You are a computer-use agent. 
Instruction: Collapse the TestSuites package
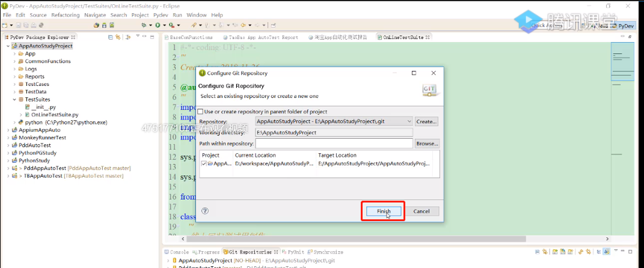[x=15, y=99]
